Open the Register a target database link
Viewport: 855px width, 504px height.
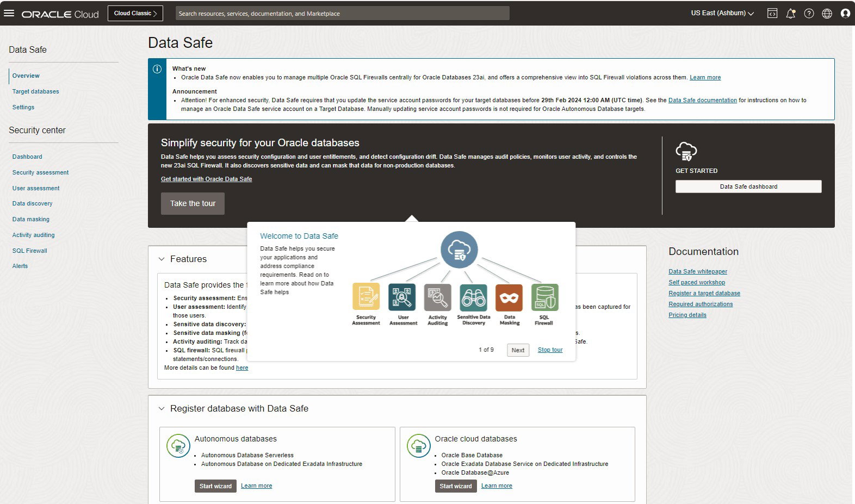704,293
